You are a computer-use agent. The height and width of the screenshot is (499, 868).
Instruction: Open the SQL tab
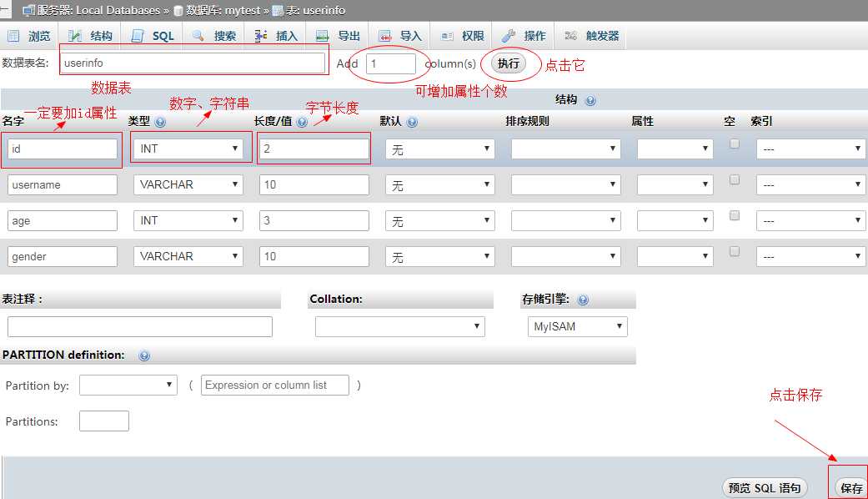pos(153,36)
